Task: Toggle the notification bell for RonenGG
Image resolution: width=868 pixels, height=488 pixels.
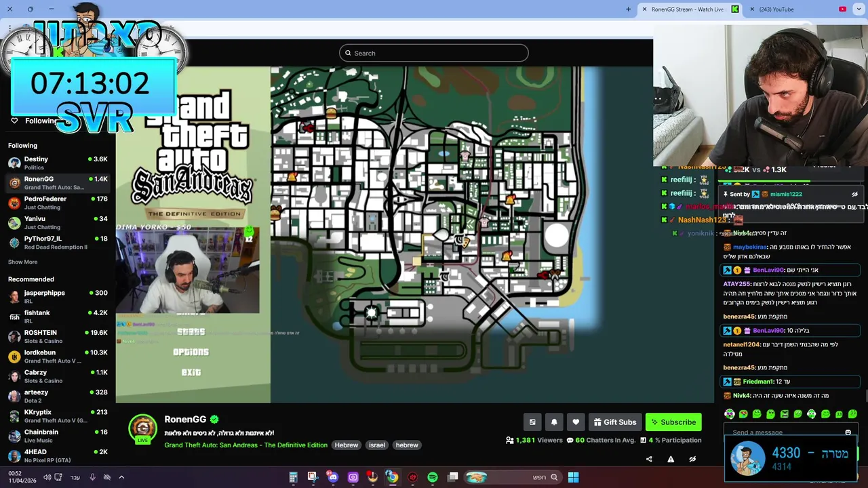Action: [554, 422]
